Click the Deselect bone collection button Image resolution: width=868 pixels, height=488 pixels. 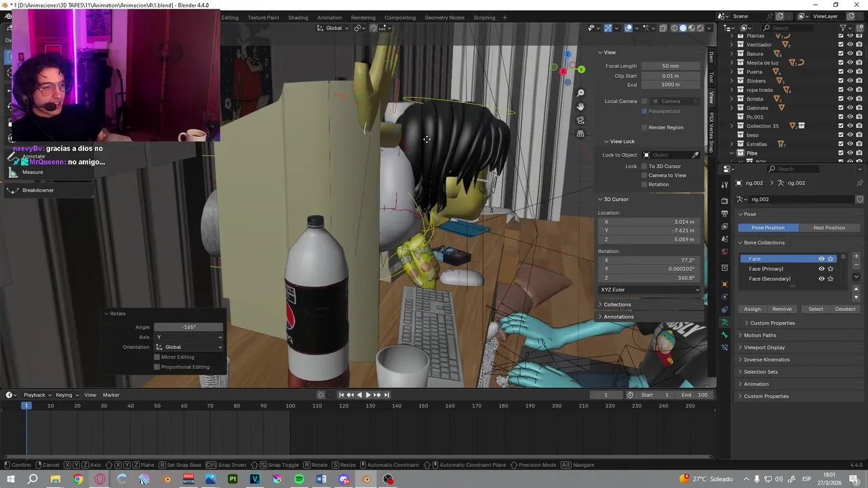tap(845, 309)
